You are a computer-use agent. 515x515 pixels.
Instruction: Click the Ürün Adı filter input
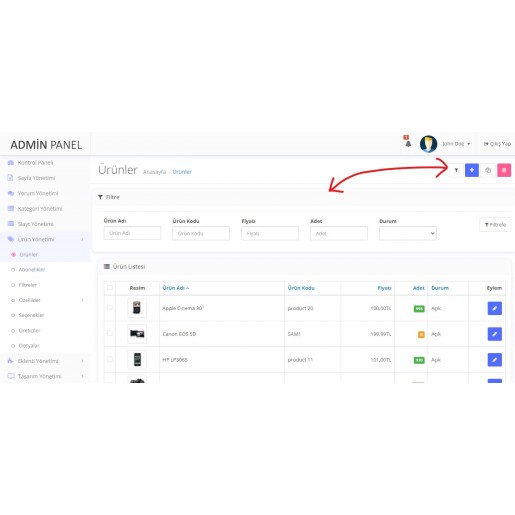coord(132,233)
